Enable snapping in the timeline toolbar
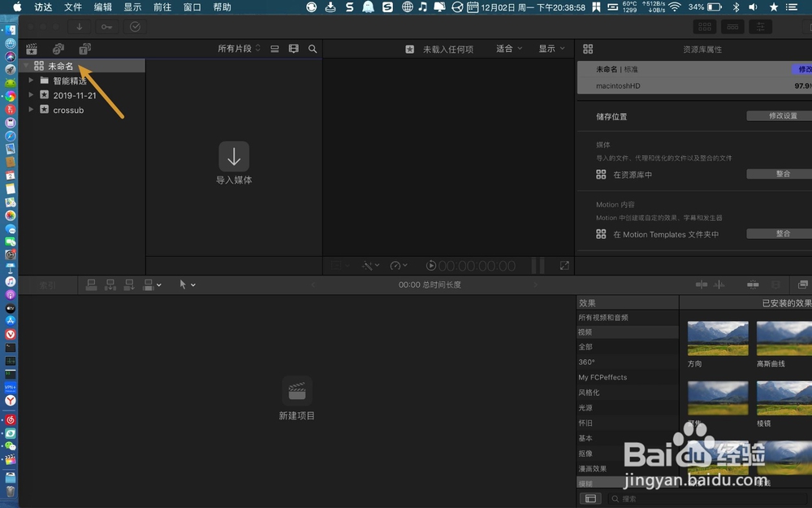The image size is (812, 508). pos(754,284)
